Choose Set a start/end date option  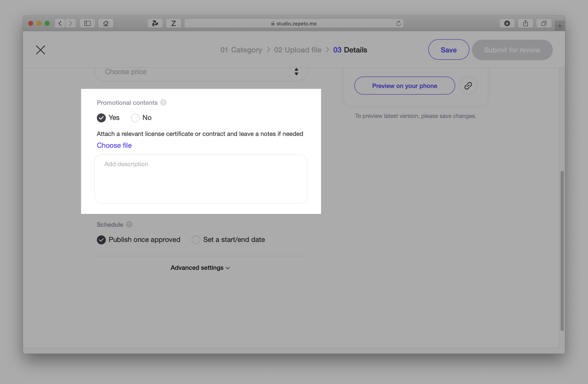pyautogui.click(x=196, y=240)
